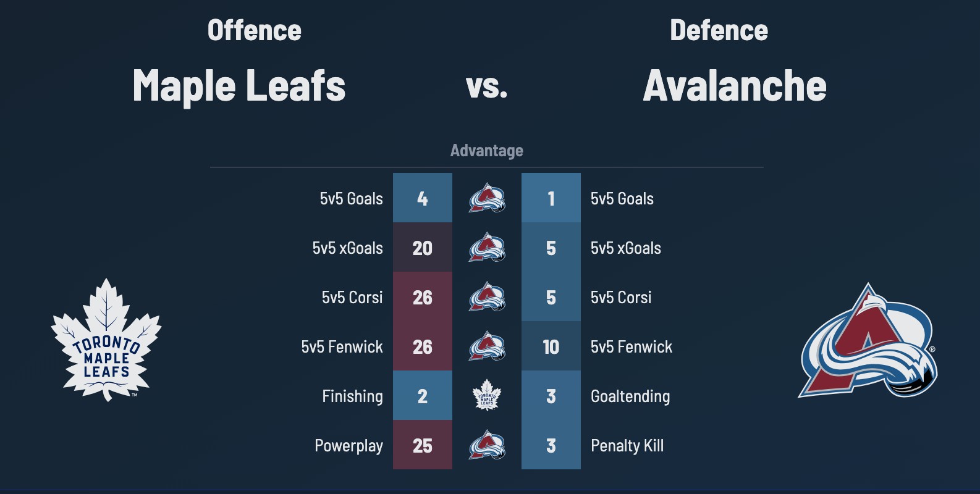This screenshot has width=980, height=494.
Task: Select the Avalanche team heading
Action: 735,85
